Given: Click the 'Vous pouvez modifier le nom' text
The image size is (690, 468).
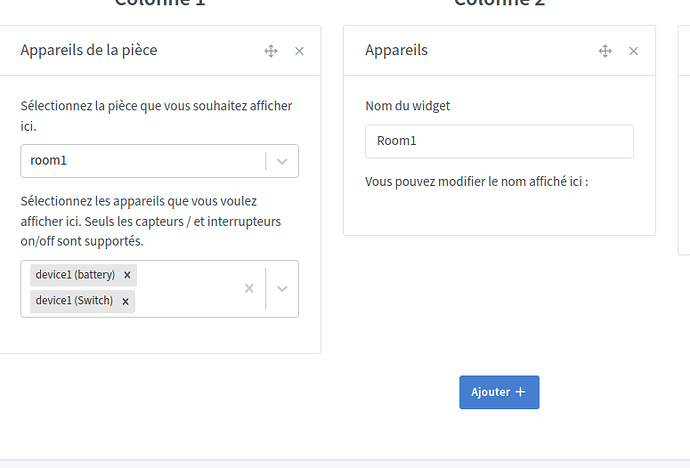Looking at the screenshot, I should (x=476, y=182).
